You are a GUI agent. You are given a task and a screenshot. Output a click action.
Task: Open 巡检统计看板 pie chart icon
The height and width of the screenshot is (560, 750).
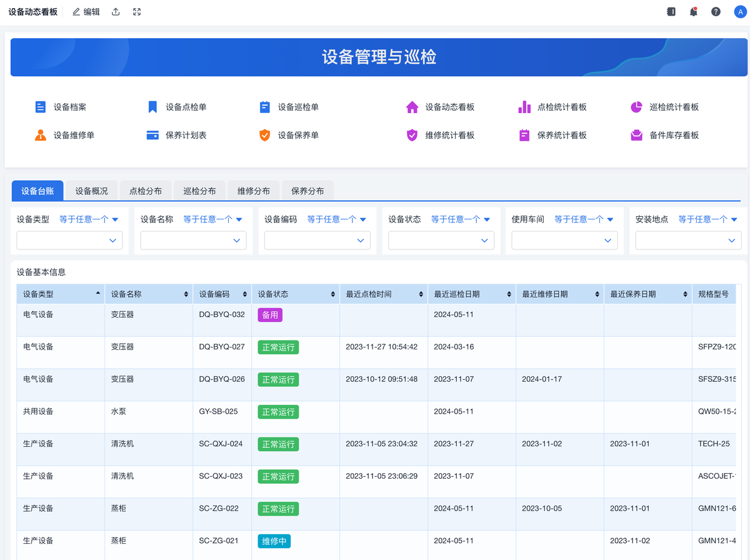636,107
